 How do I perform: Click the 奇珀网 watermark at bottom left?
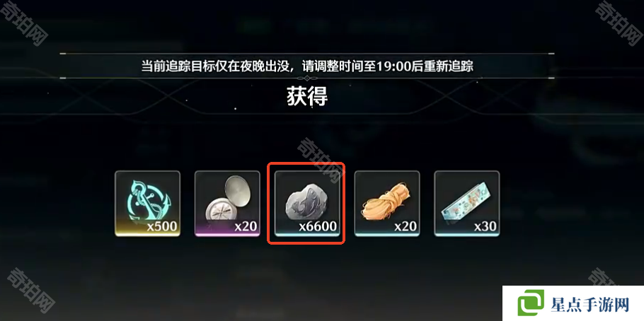(x=31, y=291)
